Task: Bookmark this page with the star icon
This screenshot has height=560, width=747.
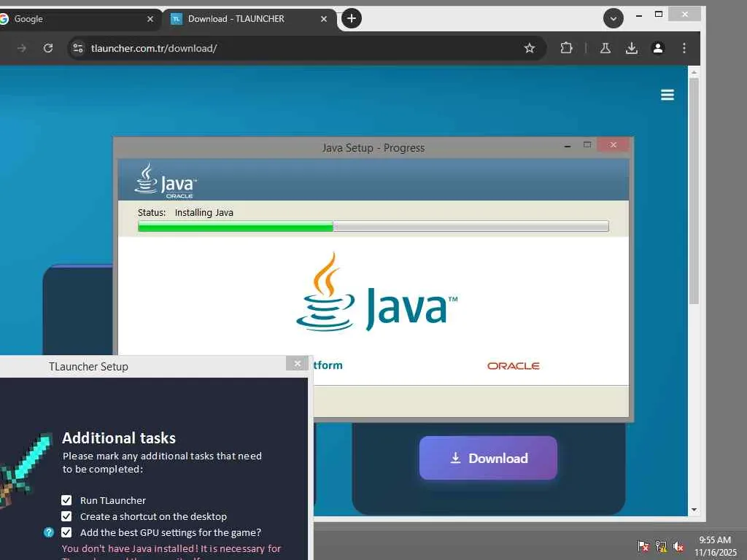Action: coord(530,48)
